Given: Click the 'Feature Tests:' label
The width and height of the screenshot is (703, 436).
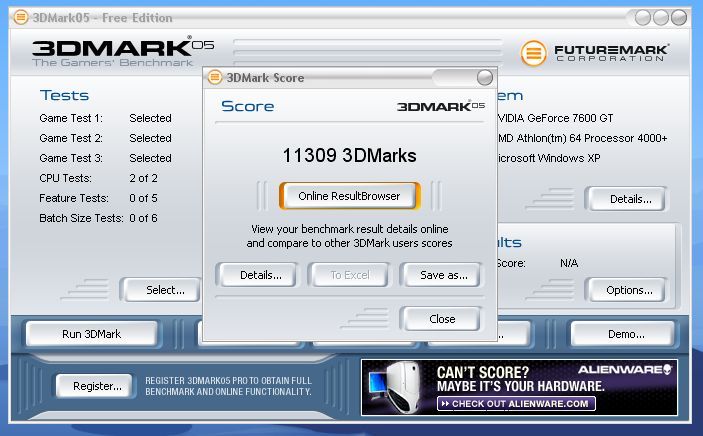Looking at the screenshot, I should coord(74,198).
